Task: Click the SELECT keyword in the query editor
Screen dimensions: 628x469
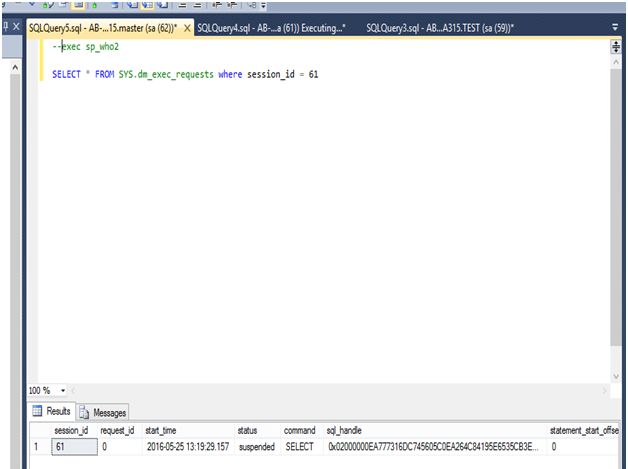Action: pos(66,74)
